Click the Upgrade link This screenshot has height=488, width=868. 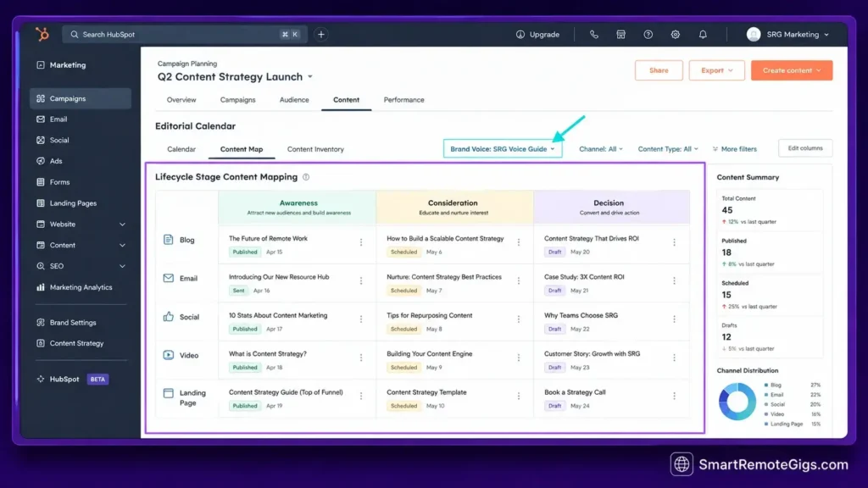(x=538, y=34)
